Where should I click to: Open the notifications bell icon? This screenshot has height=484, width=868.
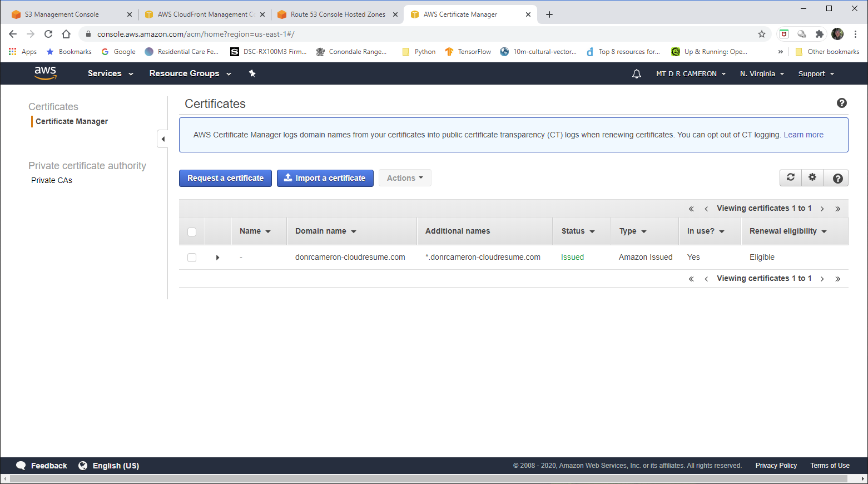point(637,73)
